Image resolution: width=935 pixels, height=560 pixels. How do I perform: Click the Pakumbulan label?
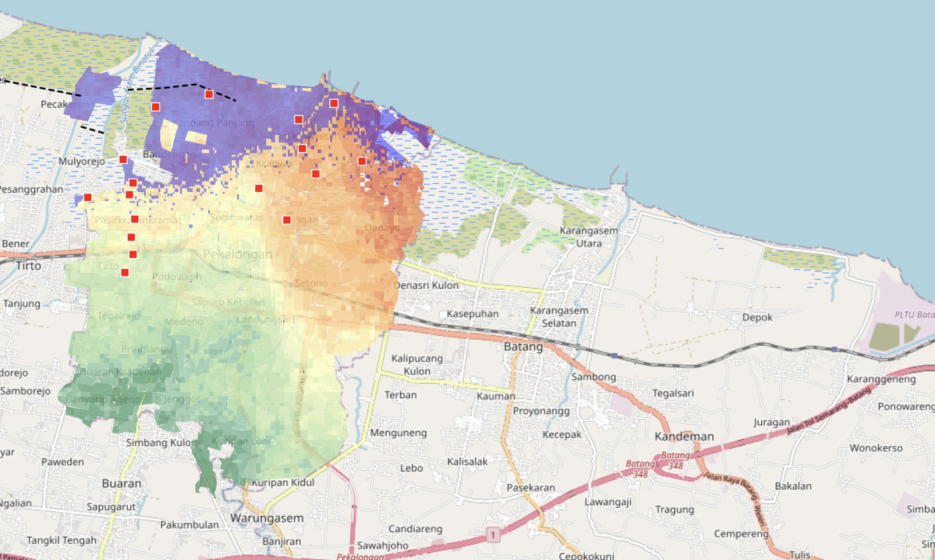click(x=190, y=525)
